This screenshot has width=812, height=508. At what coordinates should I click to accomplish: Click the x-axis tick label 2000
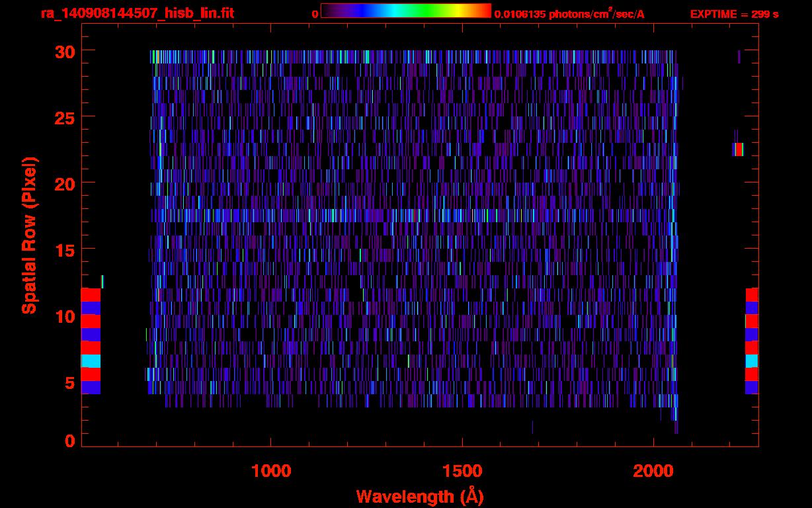[x=653, y=471]
